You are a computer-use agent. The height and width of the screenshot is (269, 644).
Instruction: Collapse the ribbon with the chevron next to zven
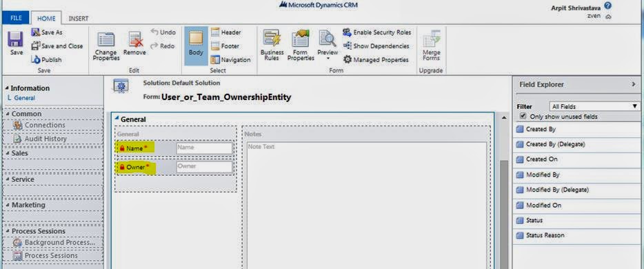click(x=608, y=17)
